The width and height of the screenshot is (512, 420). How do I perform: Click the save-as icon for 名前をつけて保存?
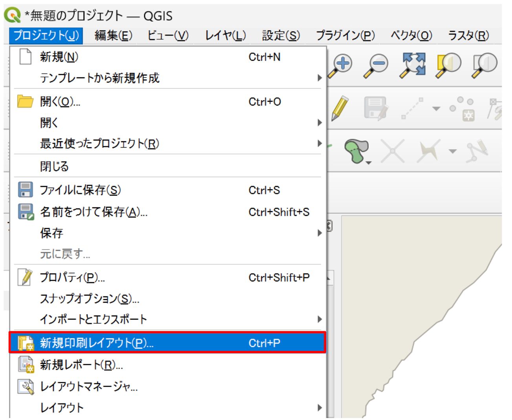pyautogui.click(x=26, y=212)
